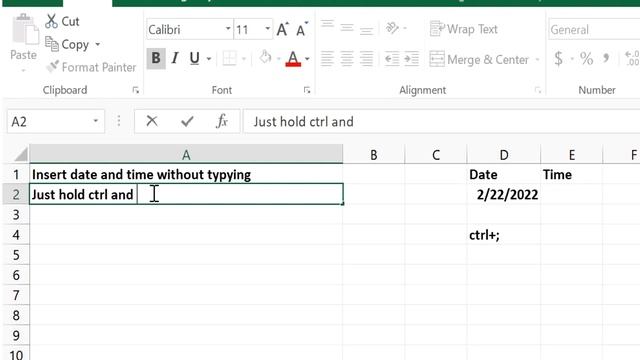Toggle Underline formatting
640x360 pixels.
pyautogui.click(x=195, y=58)
